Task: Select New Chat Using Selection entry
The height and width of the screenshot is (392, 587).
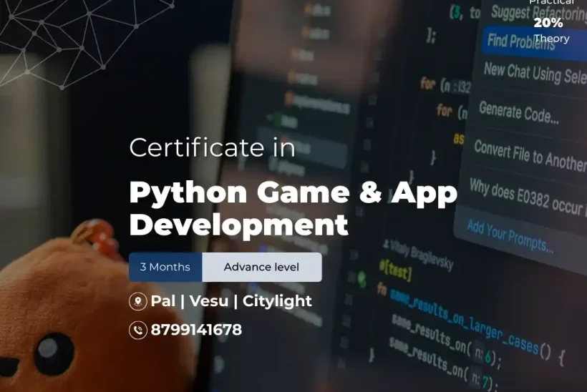Action: pyautogui.click(x=534, y=72)
